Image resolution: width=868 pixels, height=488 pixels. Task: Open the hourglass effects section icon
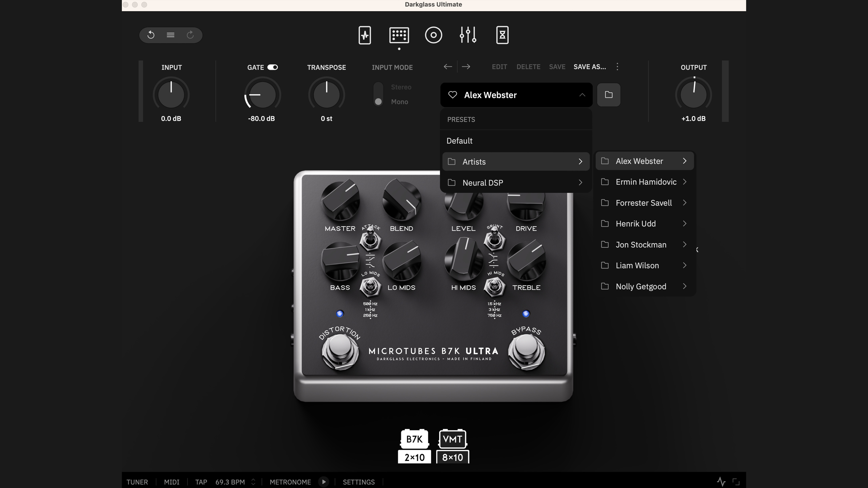(502, 35)
